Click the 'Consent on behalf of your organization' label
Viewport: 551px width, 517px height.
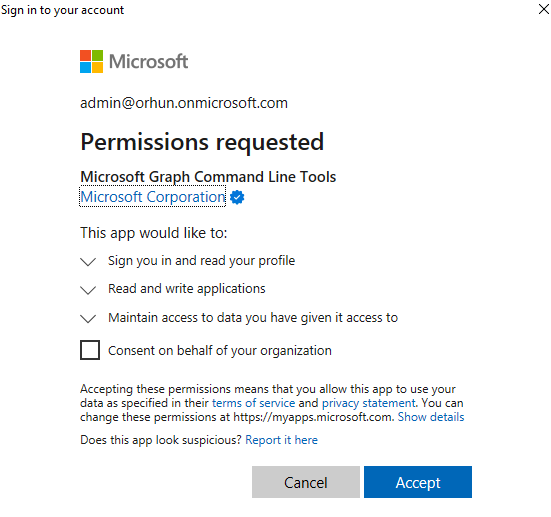(220, 351)
